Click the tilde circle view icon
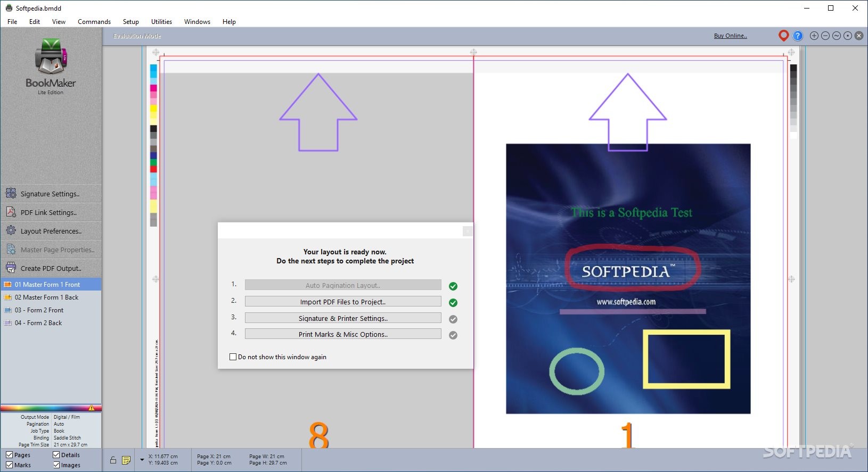This screenshot has width=868, height=472. coord(837,36)
